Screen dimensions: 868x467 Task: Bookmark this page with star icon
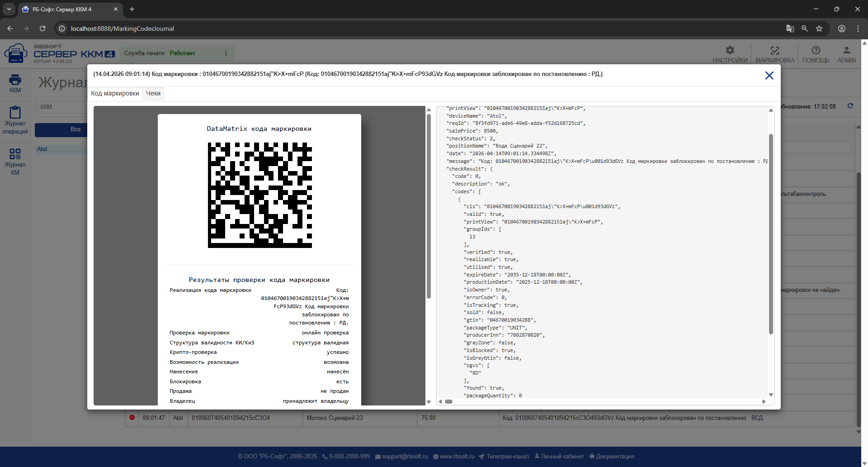[819, 29]
